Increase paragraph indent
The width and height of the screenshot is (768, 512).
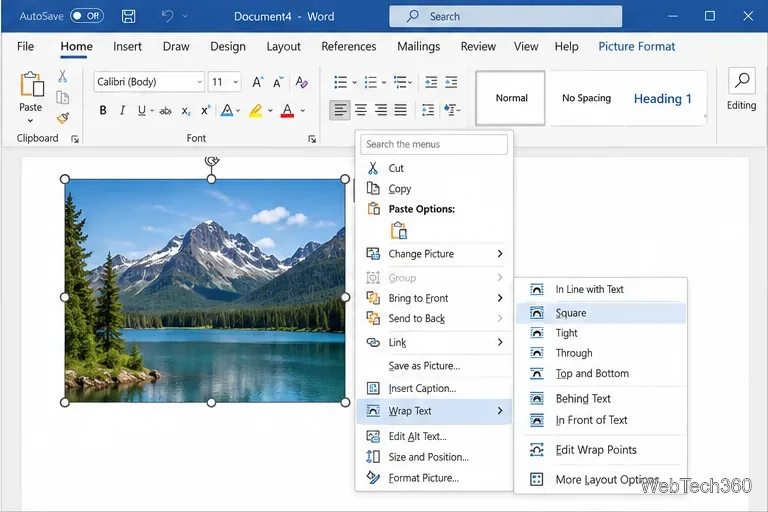click(451, 82)
